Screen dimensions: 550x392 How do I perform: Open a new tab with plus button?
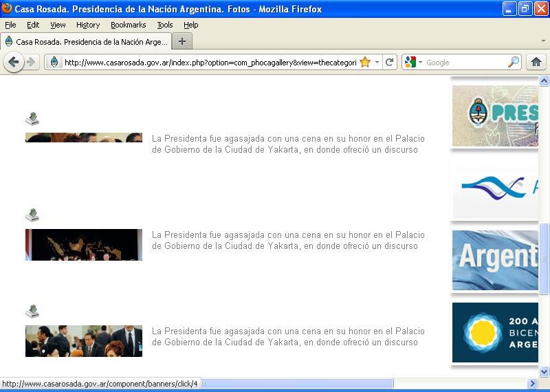(182, 41)
